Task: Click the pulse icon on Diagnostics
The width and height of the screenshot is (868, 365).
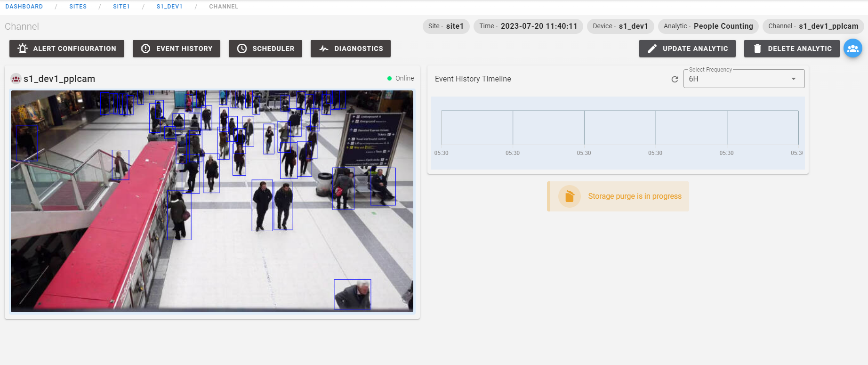Action: [x=323, y=49]
